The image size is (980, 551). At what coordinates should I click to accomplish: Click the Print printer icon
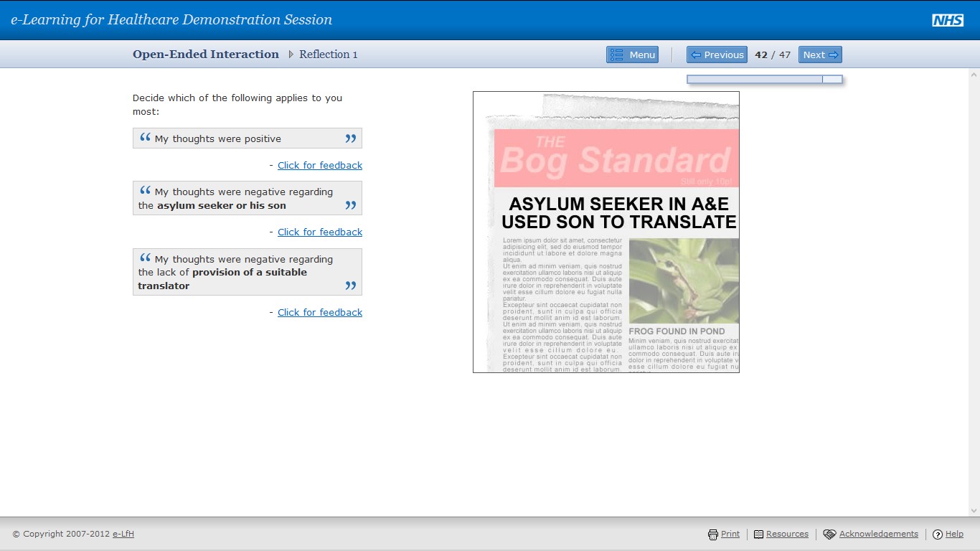point(714,534)
